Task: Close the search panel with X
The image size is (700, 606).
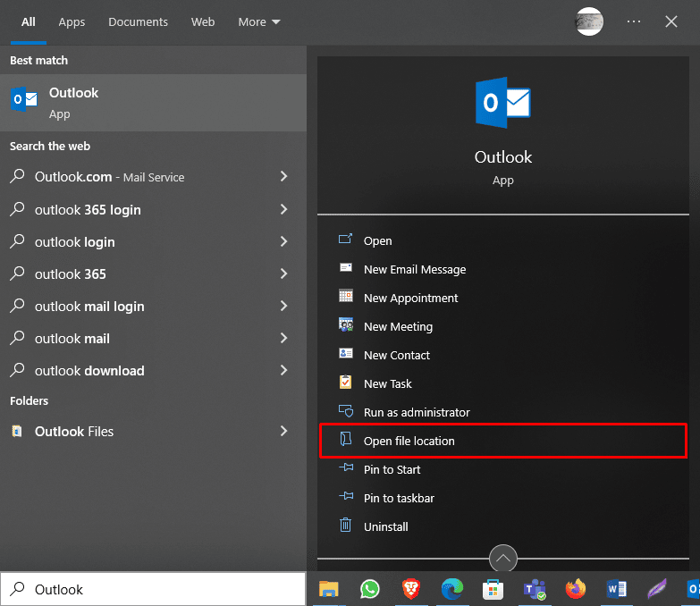Action: (671, 21)
